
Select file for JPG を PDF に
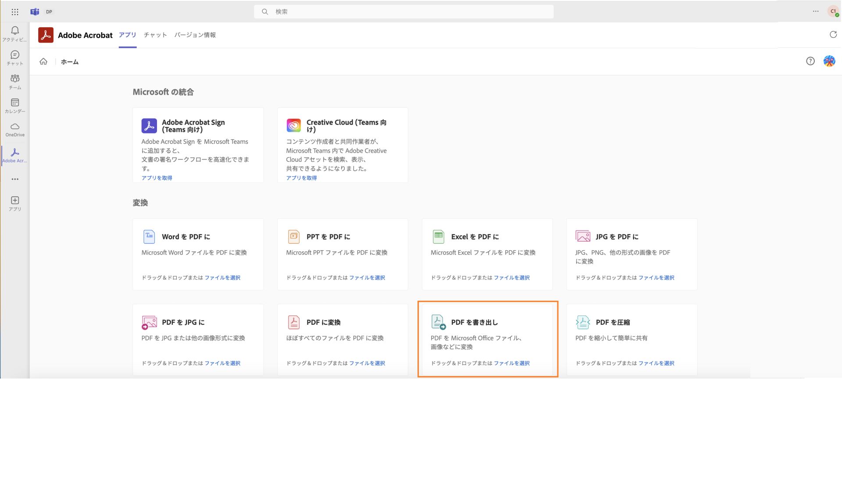[656, 278]
